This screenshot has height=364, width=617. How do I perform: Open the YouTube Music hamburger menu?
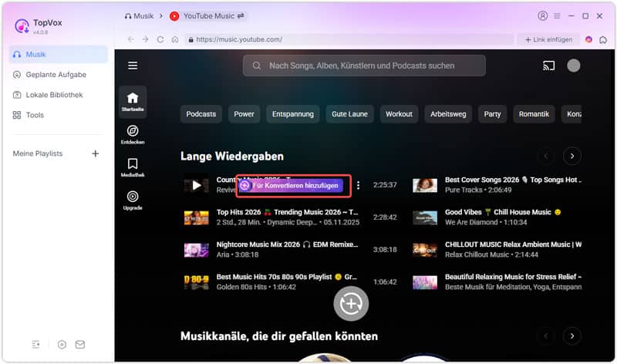point(133,66)
